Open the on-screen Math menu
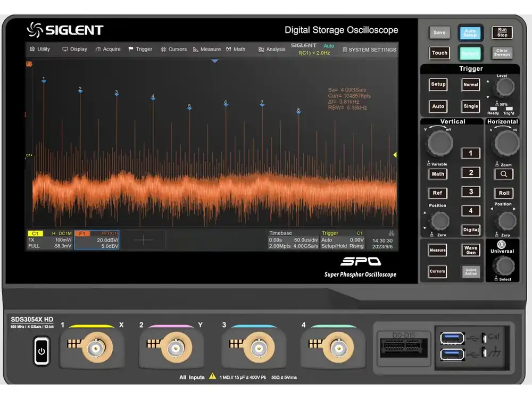532x399 pixels. point(236,49)
